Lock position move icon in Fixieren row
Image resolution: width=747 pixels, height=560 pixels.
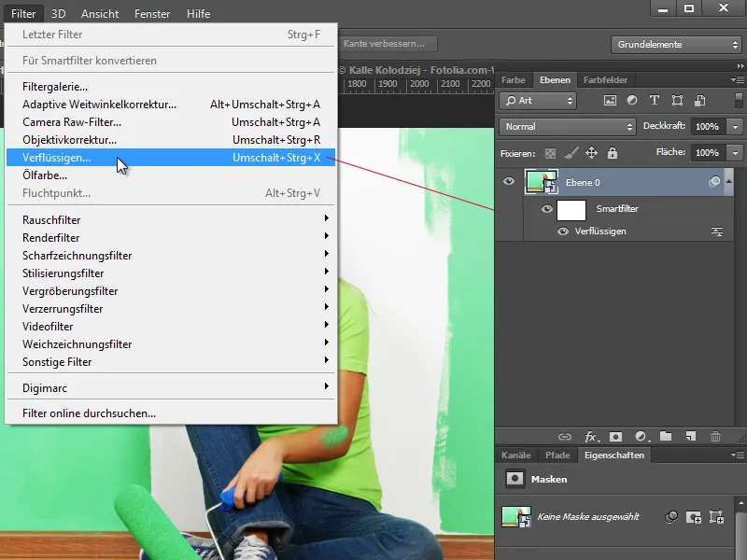591,153
